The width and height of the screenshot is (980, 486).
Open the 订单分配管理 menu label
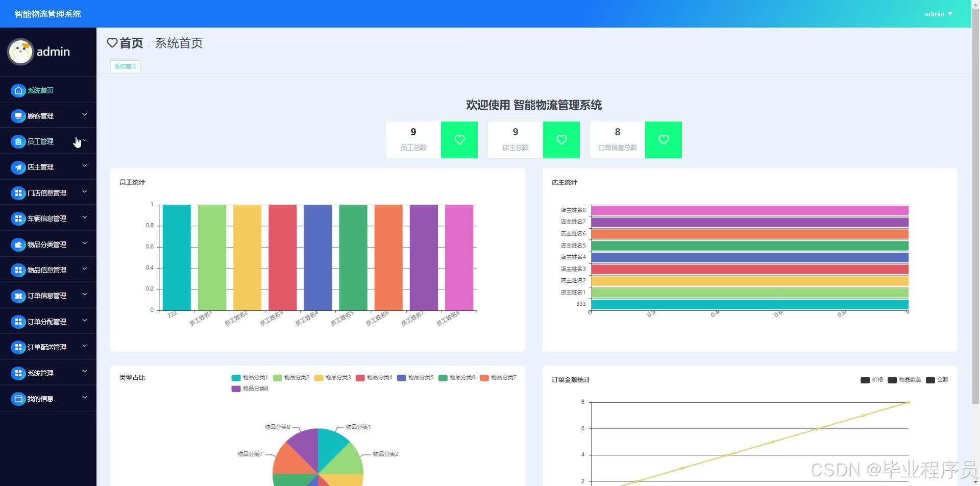pyautogui.click(x=47, y=322)
